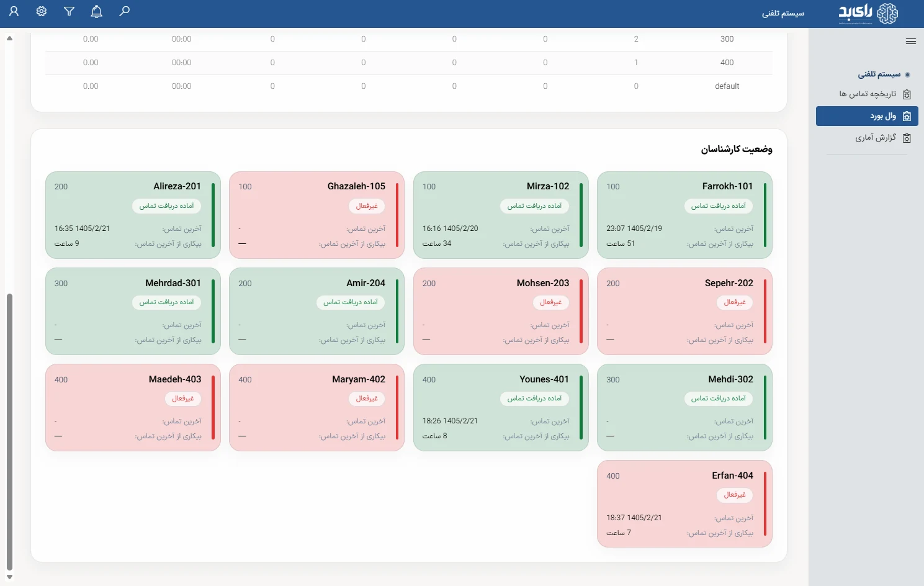Click the icon beside وال بورد
The height and width of the screenshot is (586, 924).
click(x=907, y=116)
